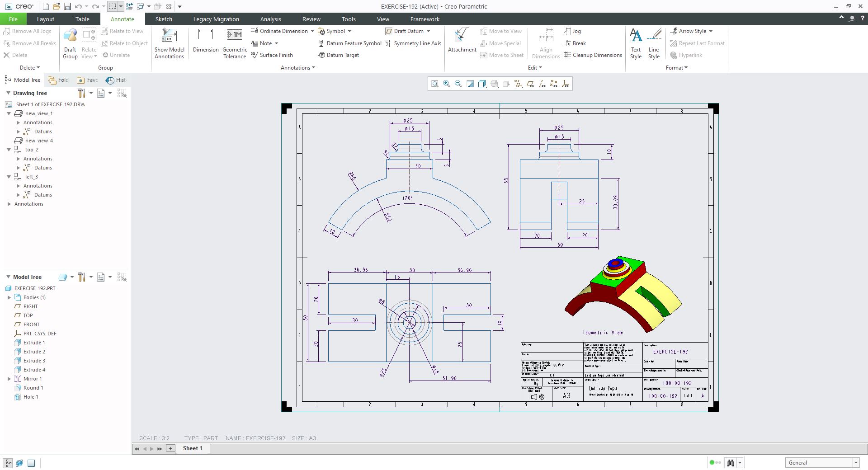
Task: Toggle the ribbon minimize arrow
Action: 841,18
